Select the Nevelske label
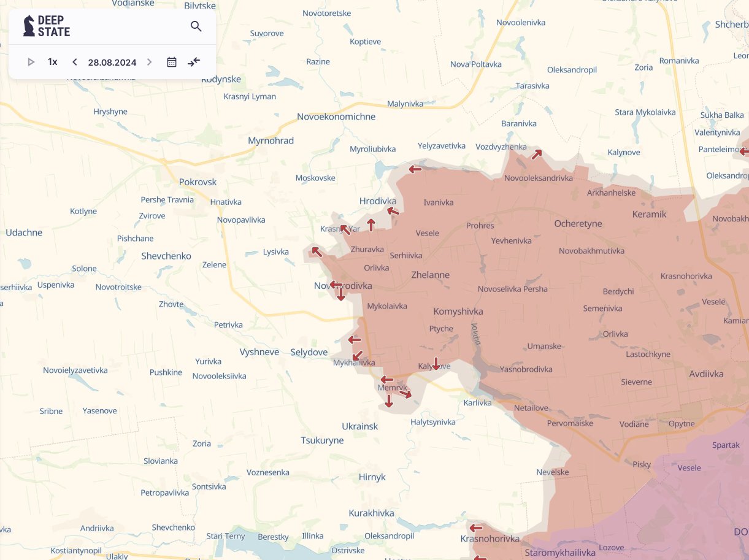Screen dimensions: 749x560 [553, 472]
